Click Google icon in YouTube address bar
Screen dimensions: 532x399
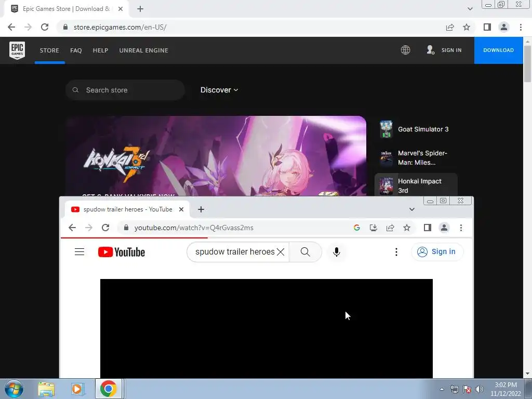[x=356, y=228]
